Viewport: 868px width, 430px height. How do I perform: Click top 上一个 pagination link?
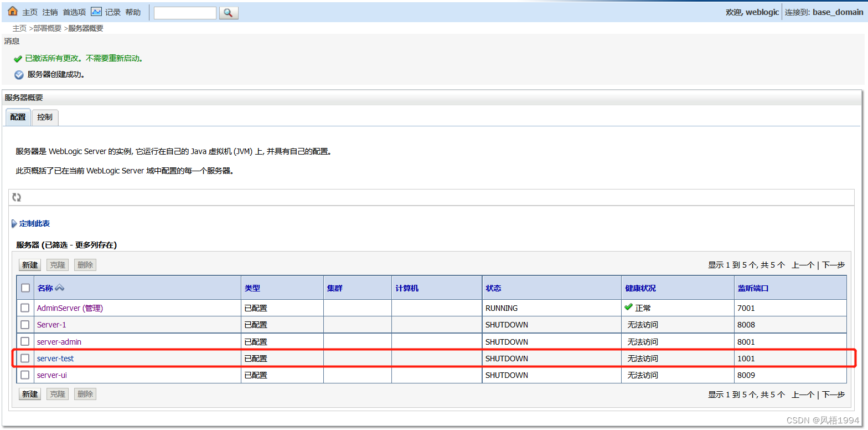[803, 265]
